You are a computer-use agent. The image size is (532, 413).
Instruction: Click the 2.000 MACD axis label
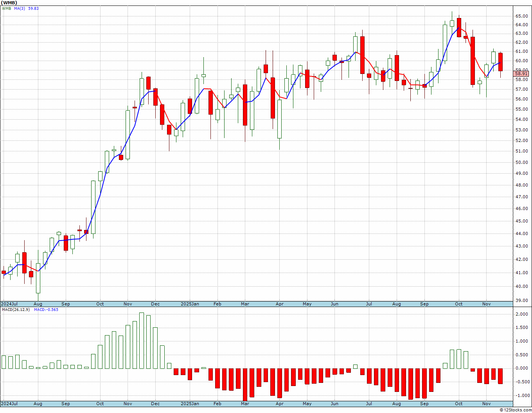coord(521,314)
